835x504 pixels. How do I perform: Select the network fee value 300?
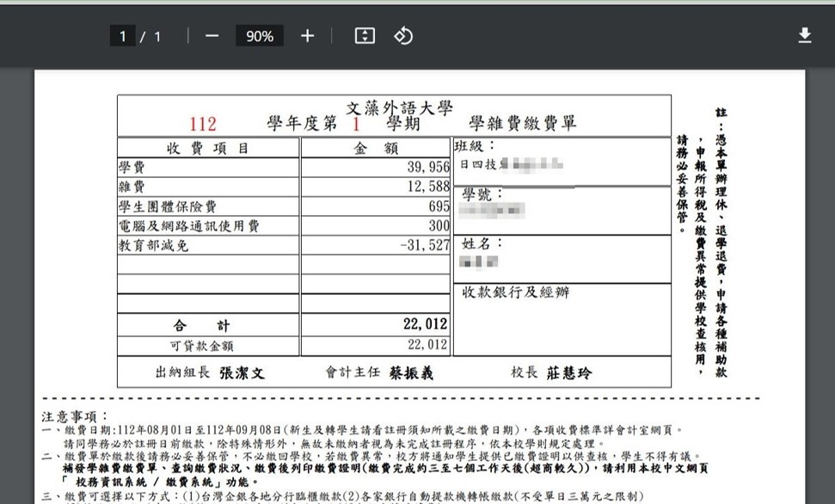(x=439, y=226)
